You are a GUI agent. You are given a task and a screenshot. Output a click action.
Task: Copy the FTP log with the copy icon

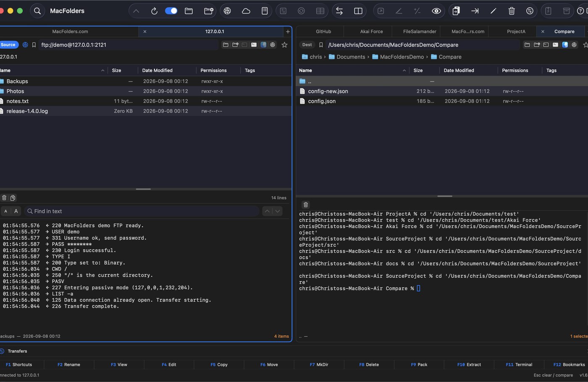pyautogui.click(x=13, y=198)
